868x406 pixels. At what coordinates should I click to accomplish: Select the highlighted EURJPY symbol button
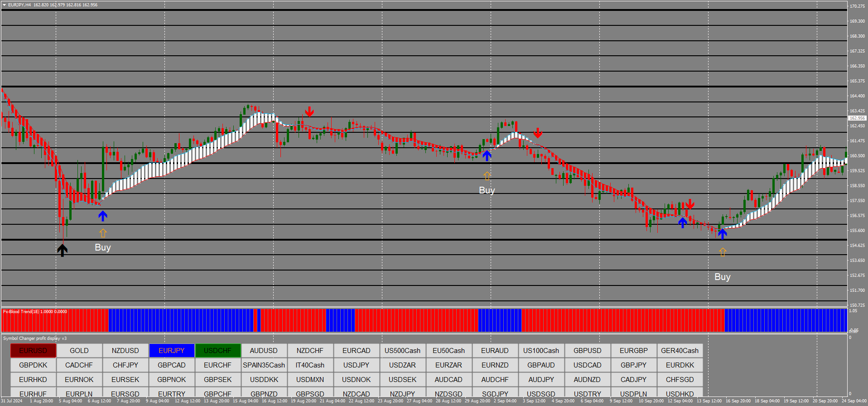tap(172, 351)
